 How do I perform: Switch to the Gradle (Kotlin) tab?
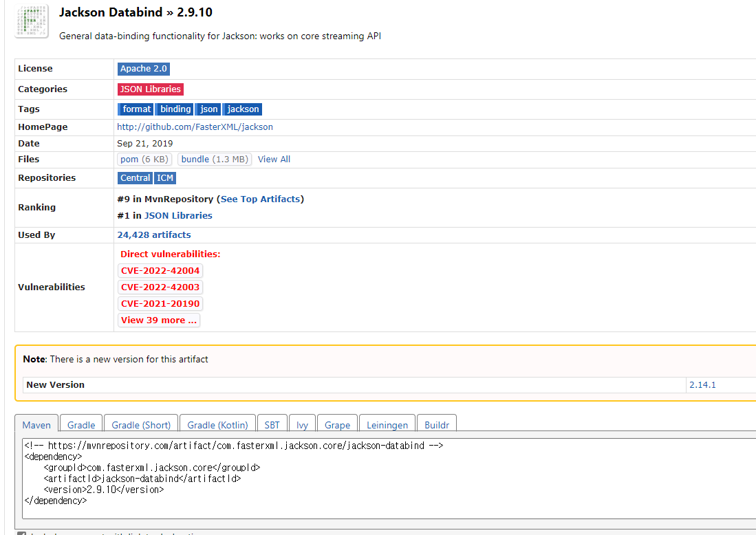point(217,424)
